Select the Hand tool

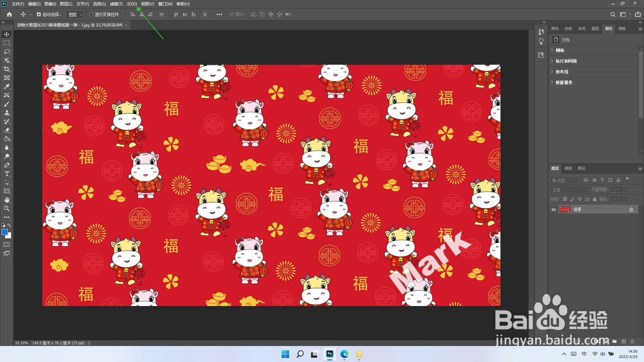point(7,200)
